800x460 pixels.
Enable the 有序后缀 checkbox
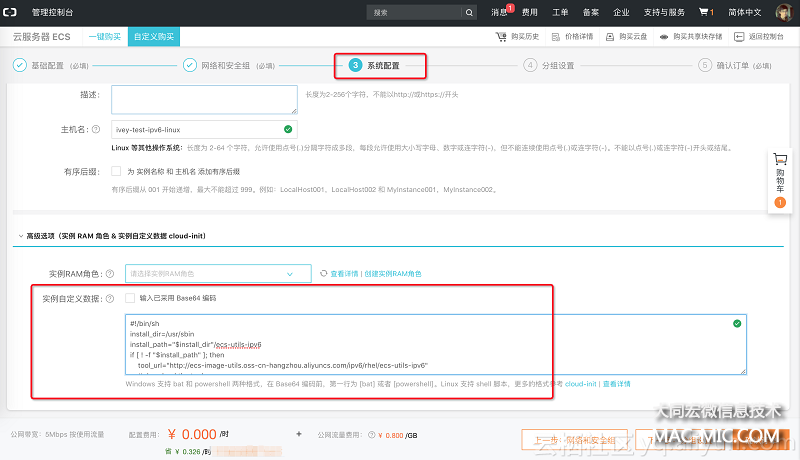[117, 171]
